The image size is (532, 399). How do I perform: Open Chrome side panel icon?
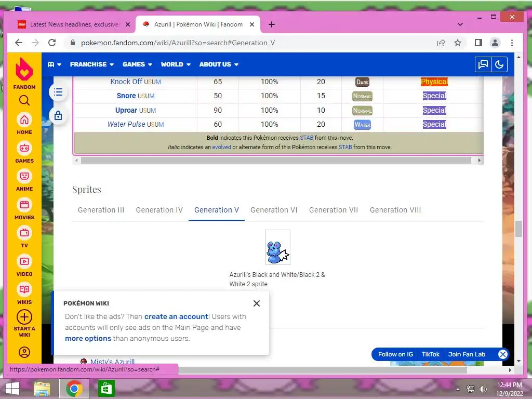478,43
